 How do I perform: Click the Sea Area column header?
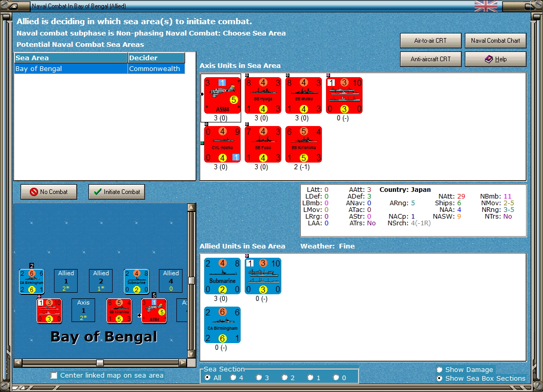(71, 58)
